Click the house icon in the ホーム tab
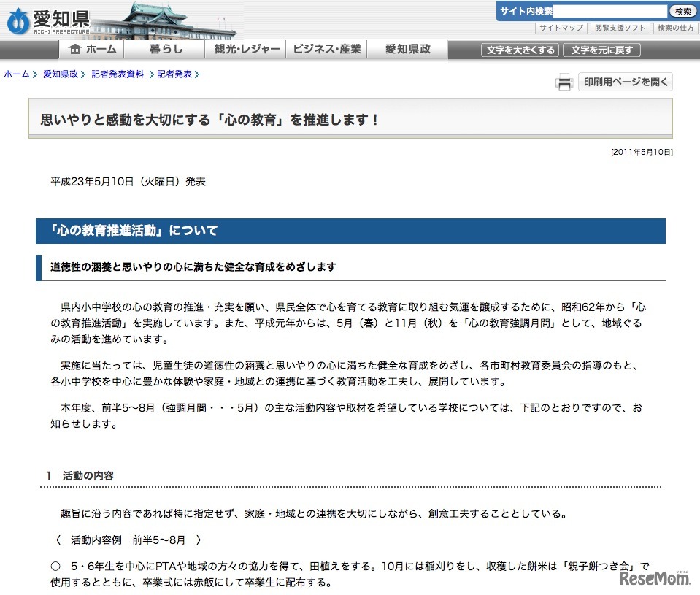This screenshot has height=595, width=700. (74, 50)
